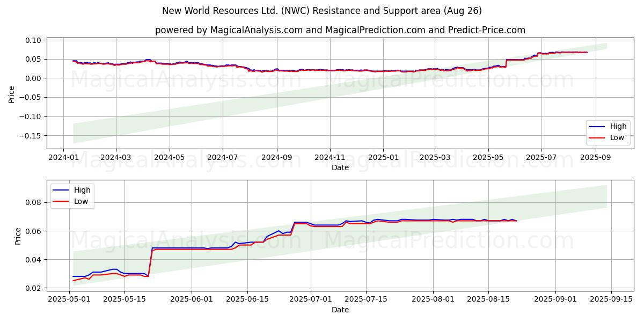Click the 2025-09-01 tick label
This screenshot has width=644, height=322.
[x=556, y=299]
